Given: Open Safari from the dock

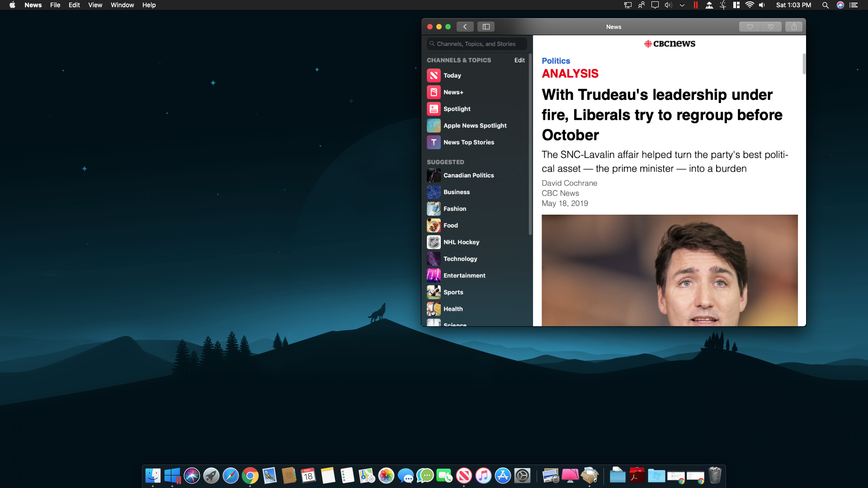Looking at the screenshot, I should tap(231, 475).
